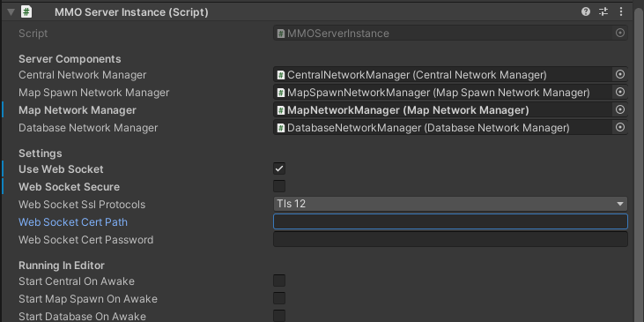
Task: Disable the Use Web Socket checkbox
Action: coord(279,168)
